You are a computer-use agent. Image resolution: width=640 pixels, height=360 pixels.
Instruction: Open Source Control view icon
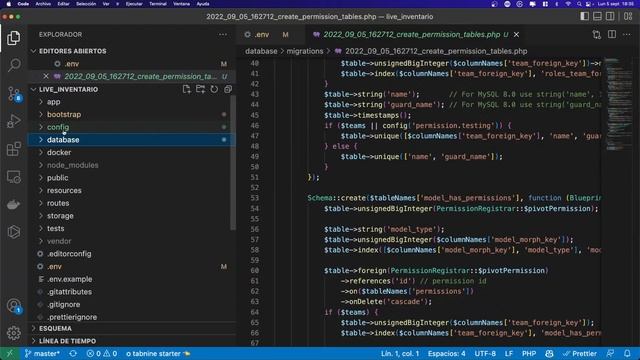(x=14, y=94)
